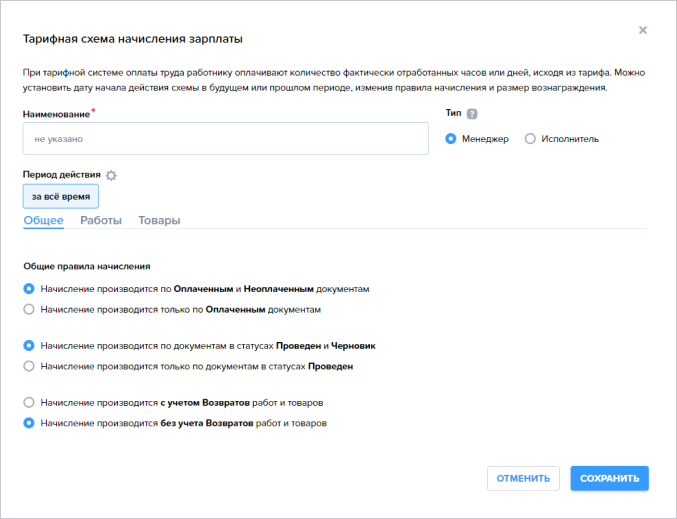Image resolution: width=677 pixels, height=519 pixels.
Task: Close the salary tariff scheme dialog
Action: pyautogui.click(x=643, y=30)
